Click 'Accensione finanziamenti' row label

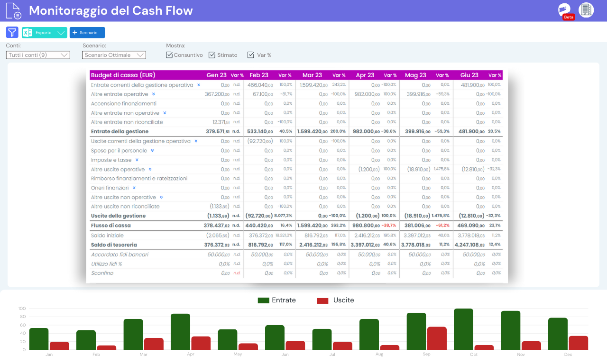pos(124,104)
